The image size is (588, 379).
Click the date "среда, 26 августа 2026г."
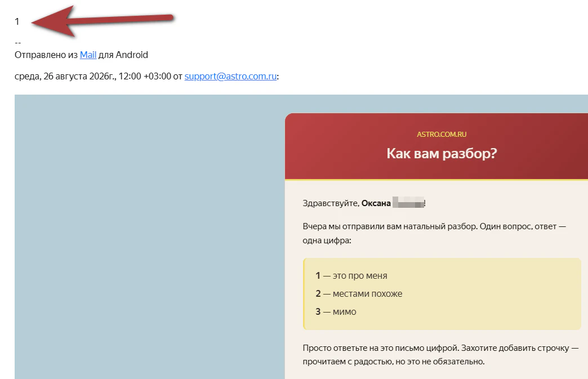click(x=66, y=76)
